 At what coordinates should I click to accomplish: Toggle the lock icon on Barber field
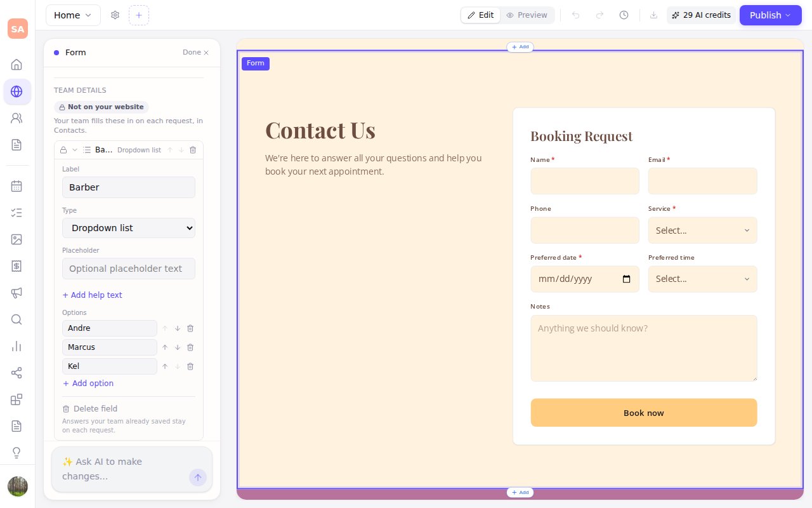point(63,150)
